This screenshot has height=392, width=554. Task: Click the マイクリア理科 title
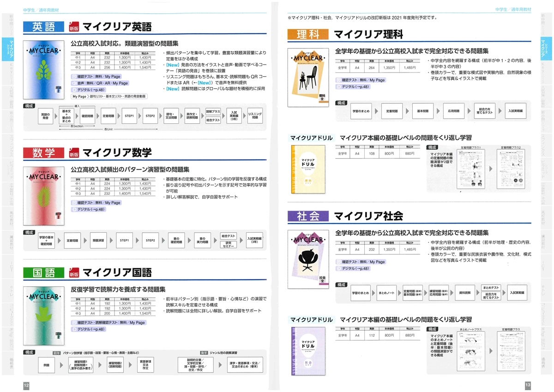coord(368,34)
